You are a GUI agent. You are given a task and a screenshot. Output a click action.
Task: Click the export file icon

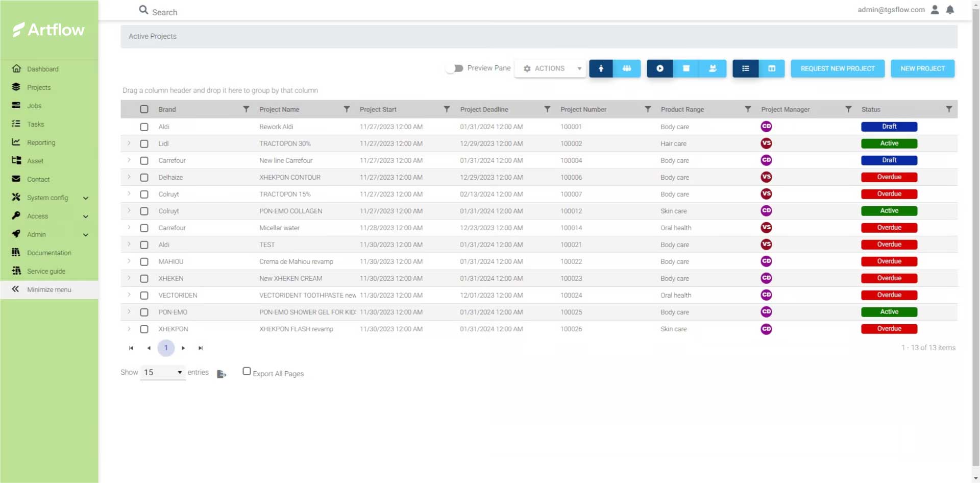221,374
